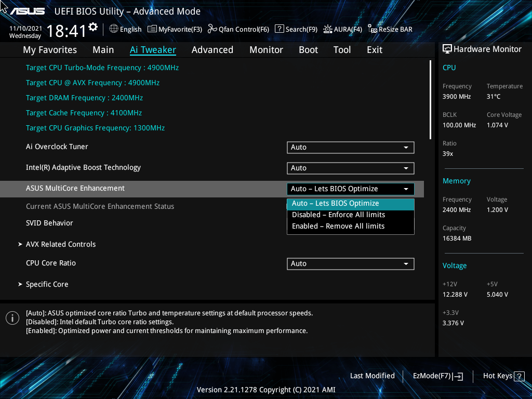Open Qfan Control fan icon
Viewport: 532px width, 399px height.
pos(212,29)
